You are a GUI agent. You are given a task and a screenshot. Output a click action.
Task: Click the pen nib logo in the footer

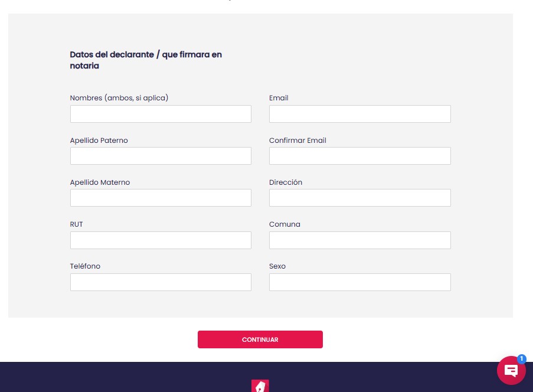[260, 386]
